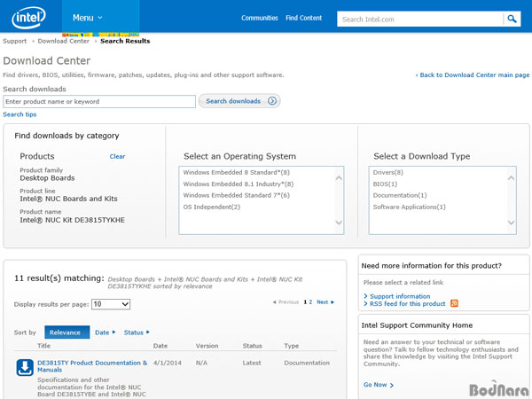Select Windows Embedded Standard 7*(6)
This screenshot has width=532, height=399.
tap(237, 195)
